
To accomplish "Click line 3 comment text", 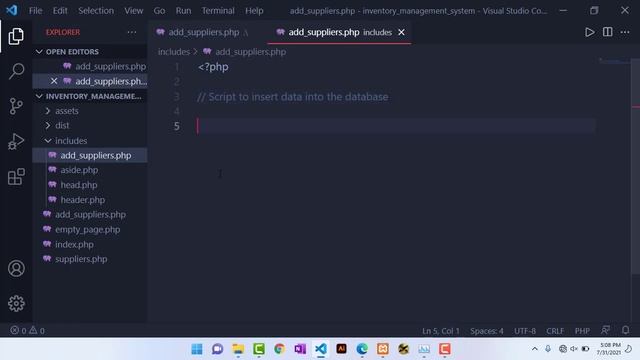I will coord(293,97).
